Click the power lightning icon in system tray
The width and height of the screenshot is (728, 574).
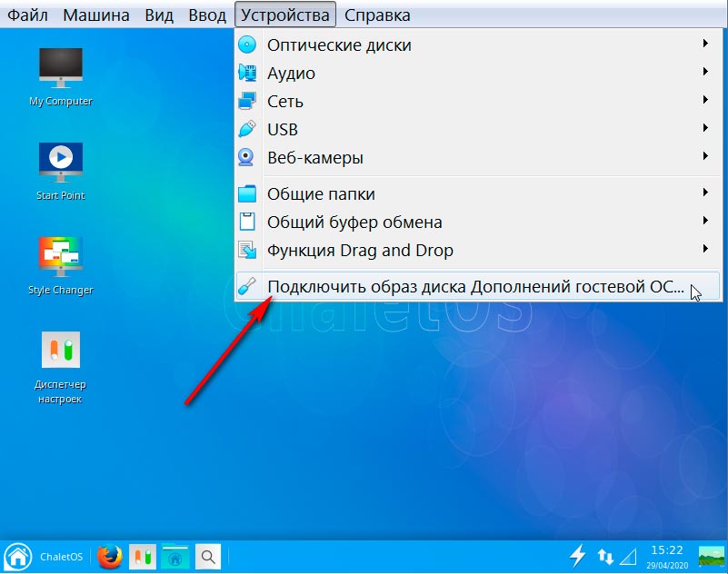(x=577, y=556)
